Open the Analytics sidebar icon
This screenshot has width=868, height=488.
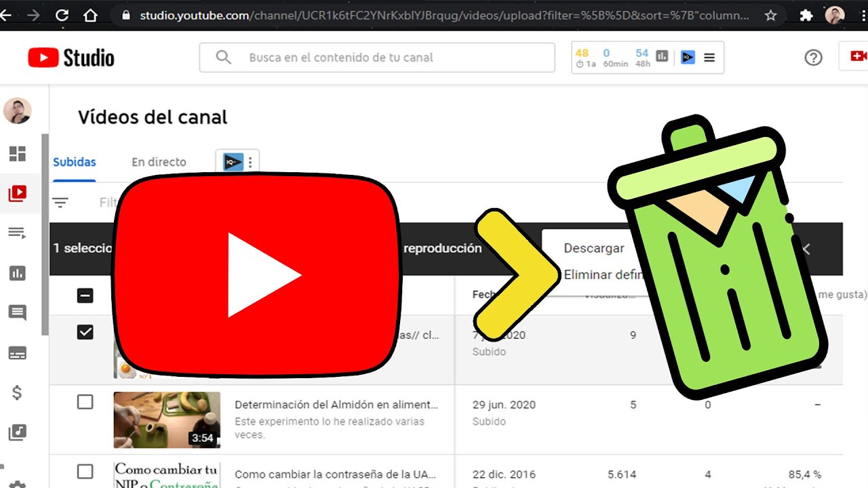click(17, 273)
